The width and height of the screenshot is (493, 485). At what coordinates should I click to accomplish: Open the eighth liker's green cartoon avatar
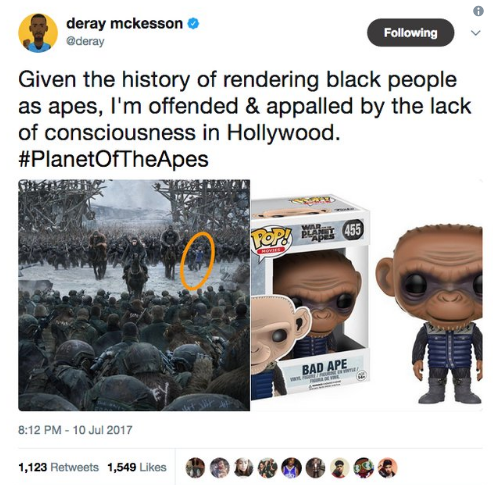(364, 467)
